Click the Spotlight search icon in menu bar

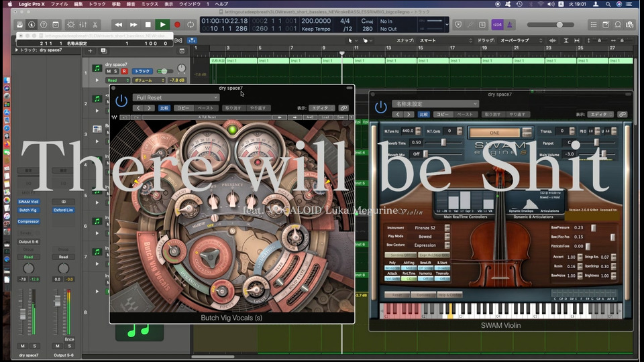pos(608,4)
